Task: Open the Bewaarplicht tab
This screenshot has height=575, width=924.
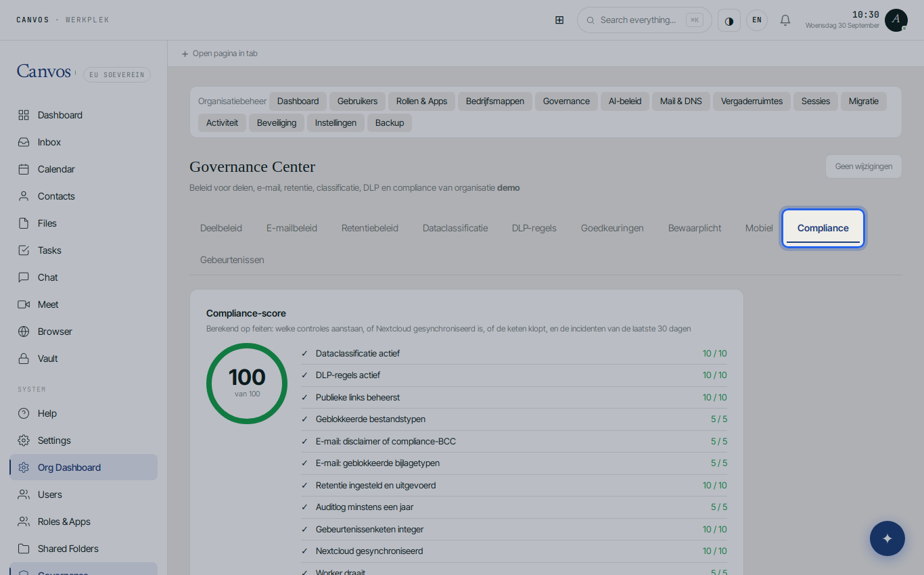Action: point(695,229)
